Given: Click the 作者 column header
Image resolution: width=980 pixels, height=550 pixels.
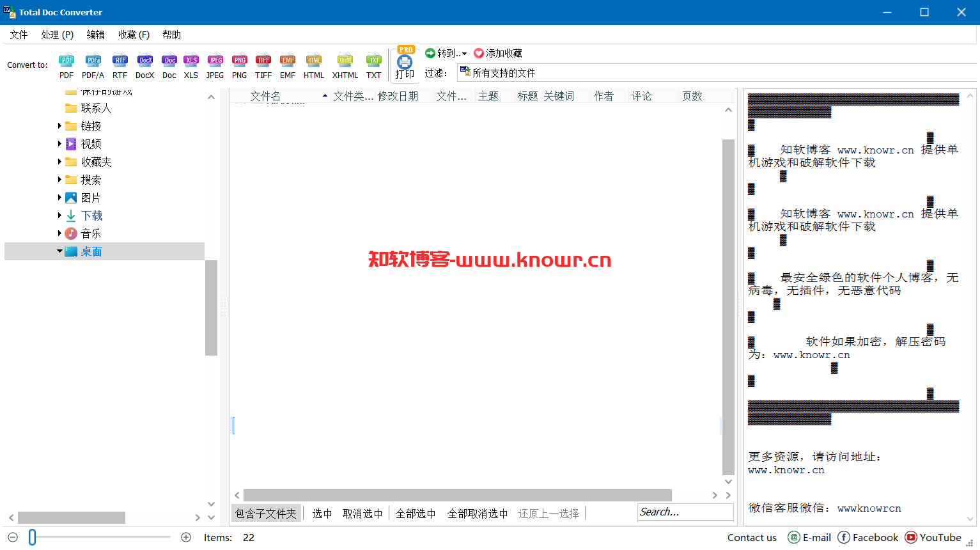Looking at the screenshot, I should (603, 96).
